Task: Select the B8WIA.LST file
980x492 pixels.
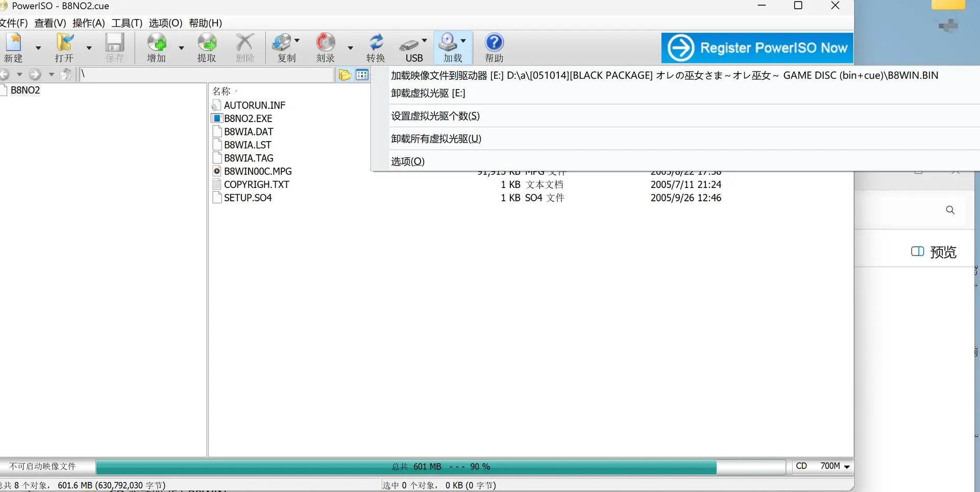Action: (248, 145)
